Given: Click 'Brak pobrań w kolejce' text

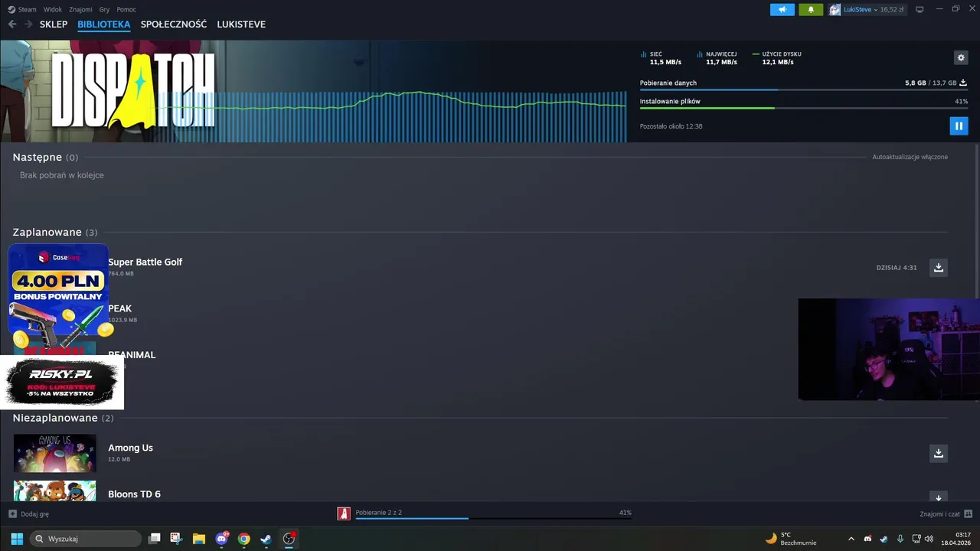Looking at the screenshot, I should pyautogui.click(x=62, y=175).
